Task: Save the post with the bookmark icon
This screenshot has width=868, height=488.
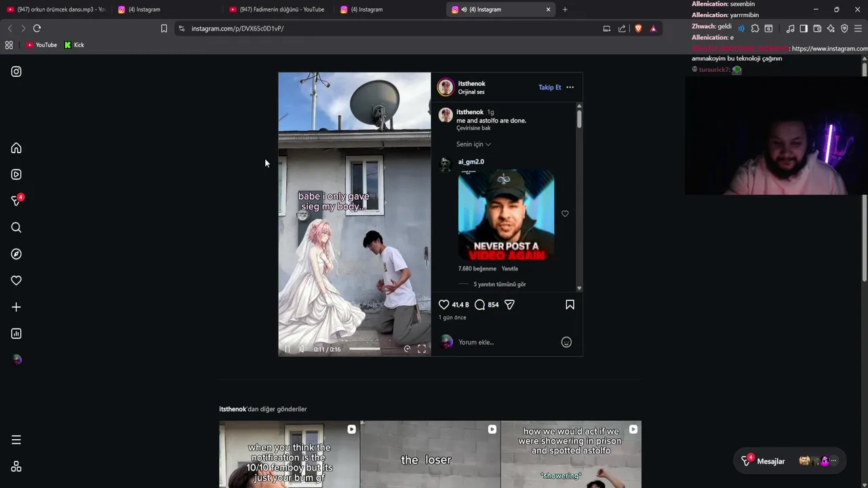Action: tap(570, 304)
